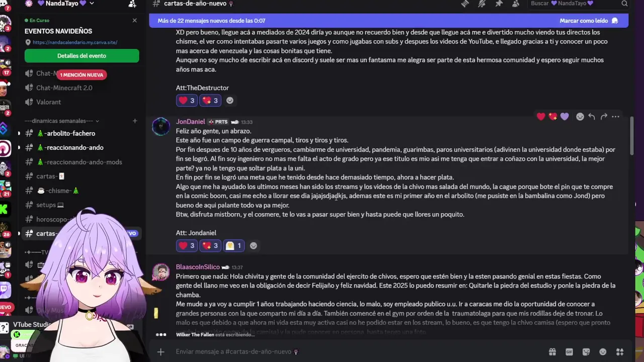The height and width of the screenshot is (362, 644).
Task: Click the Detalles del evento button
Action: (82, 56)
